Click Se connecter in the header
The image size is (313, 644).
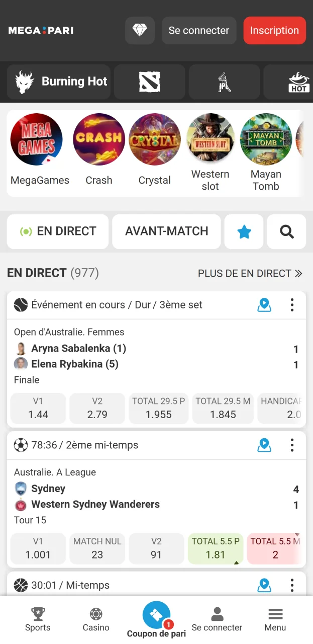tap(199, 30)
